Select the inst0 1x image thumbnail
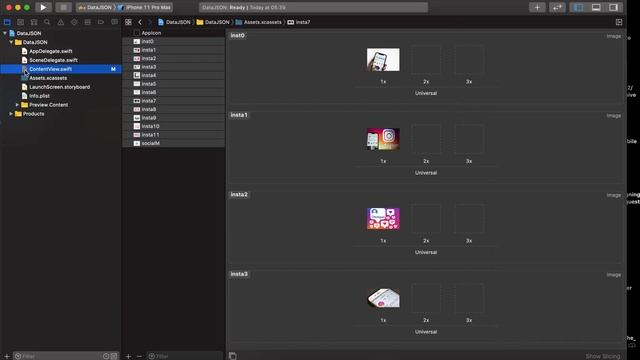Screen dimensions: 640x360 pos(383,60)
